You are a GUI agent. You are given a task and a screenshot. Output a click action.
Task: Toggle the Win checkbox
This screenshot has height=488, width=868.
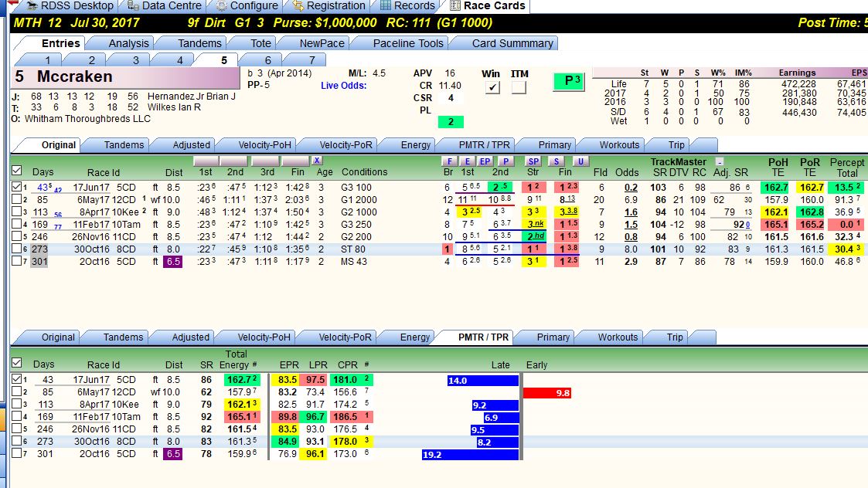pyautogui.click(x=492, y=86)
